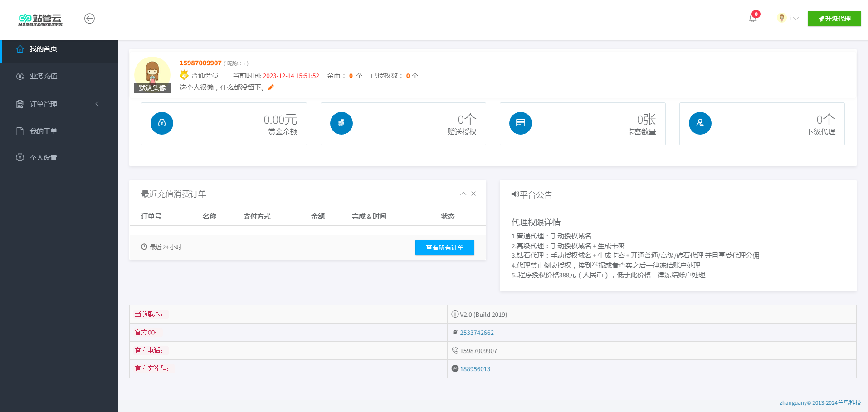Screen dimensions: 868x412
Task: Click the 站管云 logo
Action: pos(40,19)
